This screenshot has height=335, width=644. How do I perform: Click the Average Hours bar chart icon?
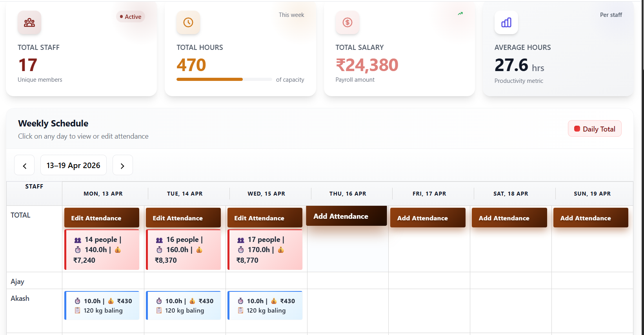point(506,23)
